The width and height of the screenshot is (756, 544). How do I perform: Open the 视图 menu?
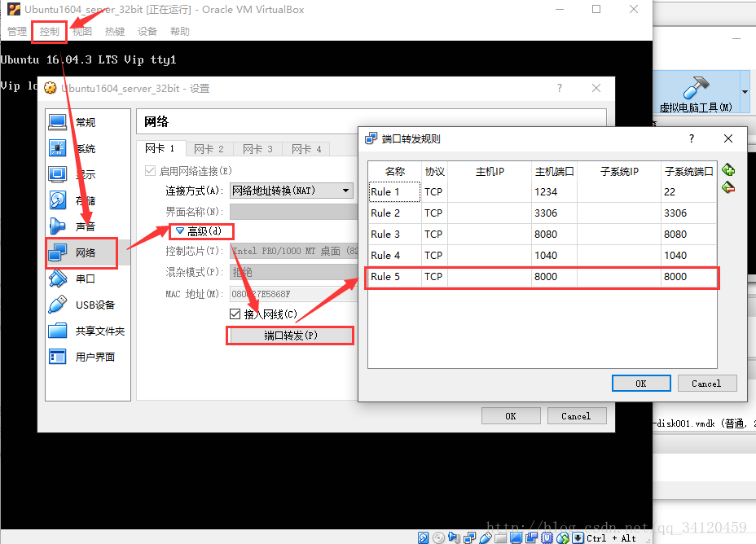click(x=82, y=32)
